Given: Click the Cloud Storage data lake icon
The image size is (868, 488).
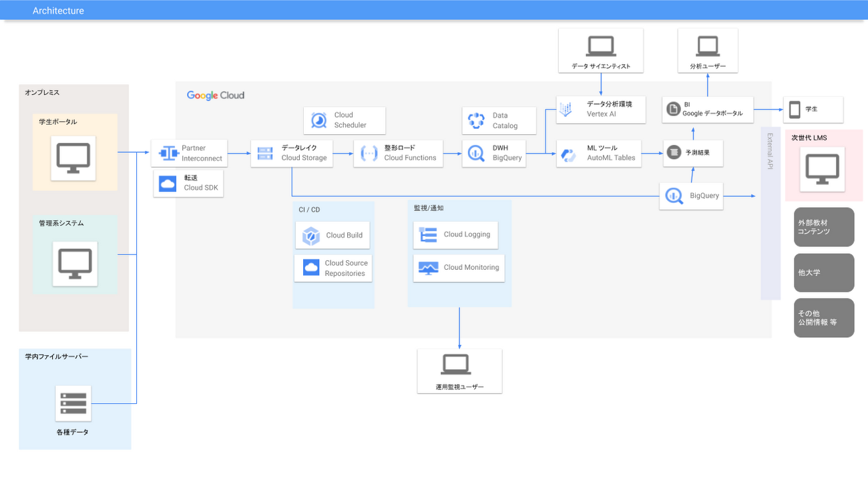Looking at the screenshot, I should tap(265, 153).
